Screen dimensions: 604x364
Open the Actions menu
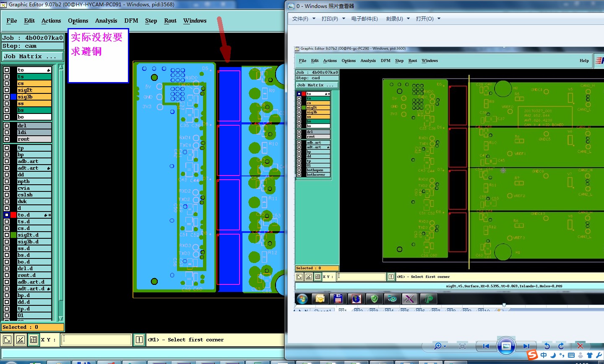pyautogui.click(x=51, y=21)
